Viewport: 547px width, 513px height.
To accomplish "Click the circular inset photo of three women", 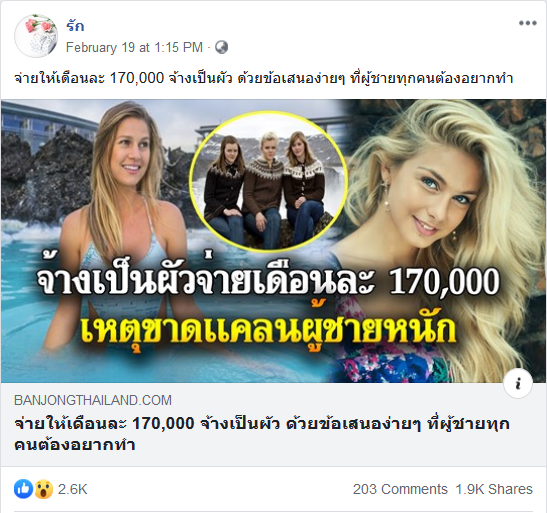I will click(268, 181).
